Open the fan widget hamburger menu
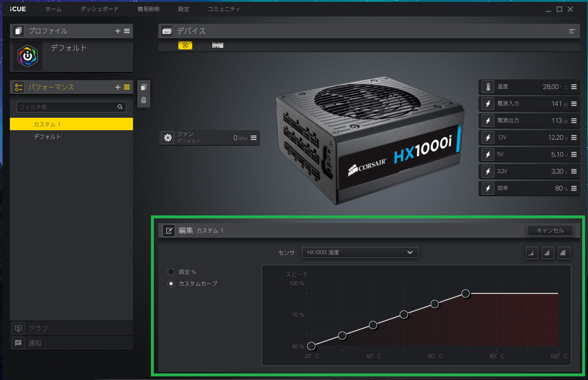588x380 pixels. pos(254,138)
